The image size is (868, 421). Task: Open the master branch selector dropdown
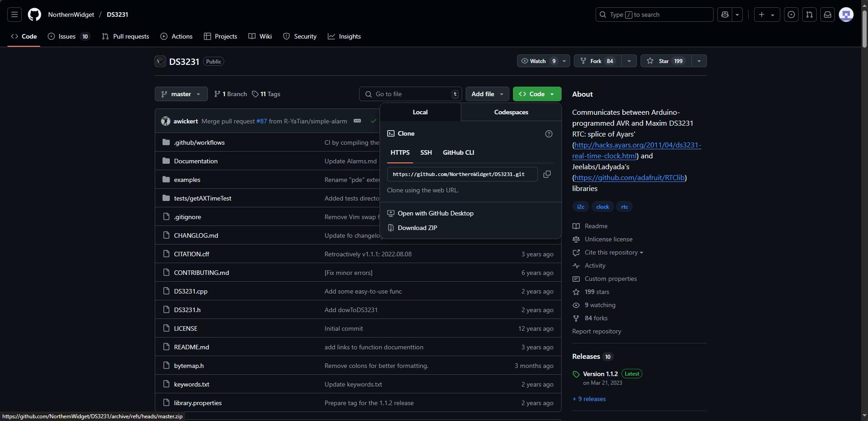click(x=181, y=94)
